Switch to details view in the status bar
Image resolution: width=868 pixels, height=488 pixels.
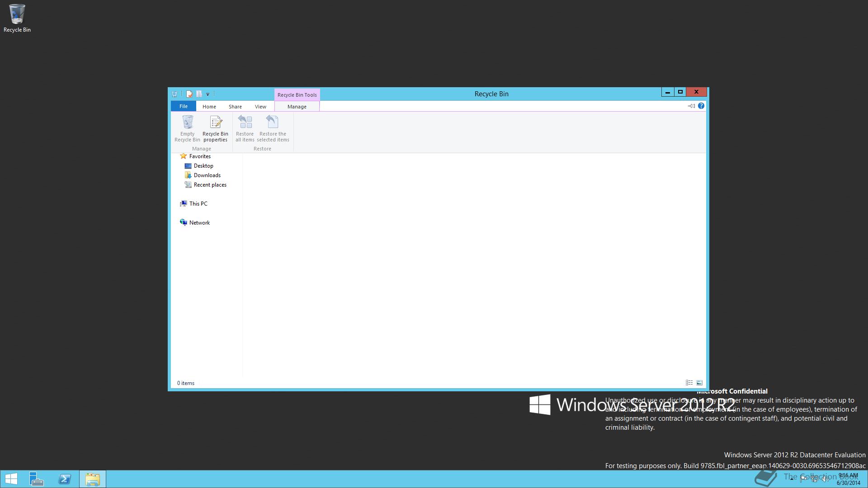(689, 383)
